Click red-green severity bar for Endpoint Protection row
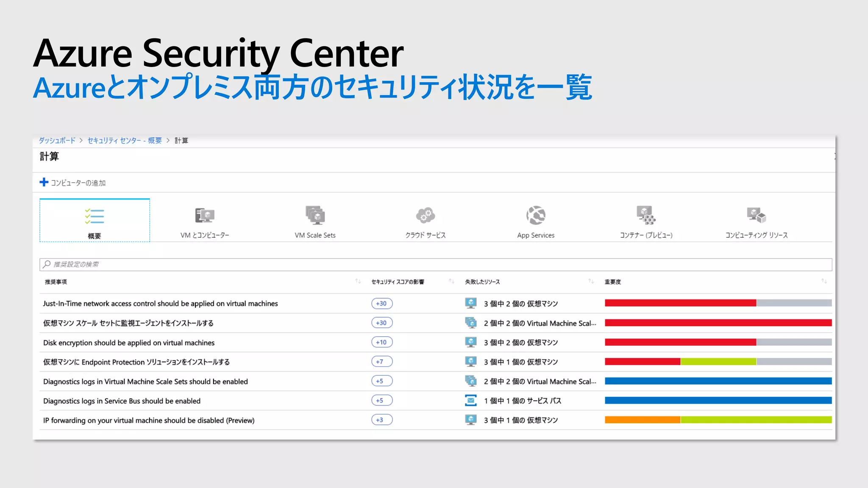868x488 pixels. pos(718,361)
